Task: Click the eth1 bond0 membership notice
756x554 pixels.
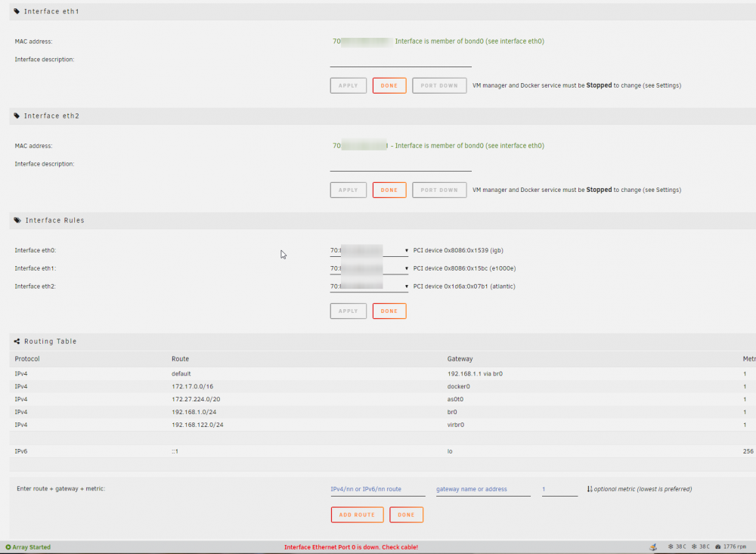Action: coord(469,41)
